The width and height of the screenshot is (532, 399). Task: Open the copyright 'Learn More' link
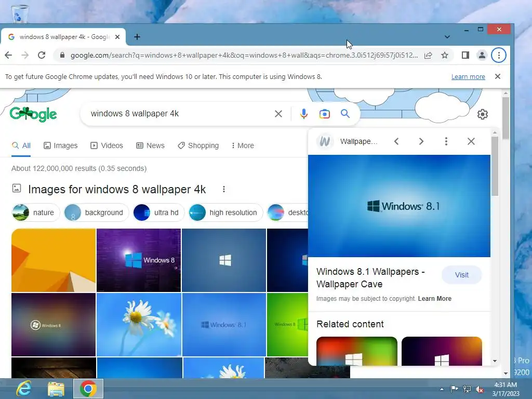pyautogui.click(x=435, y=299)
